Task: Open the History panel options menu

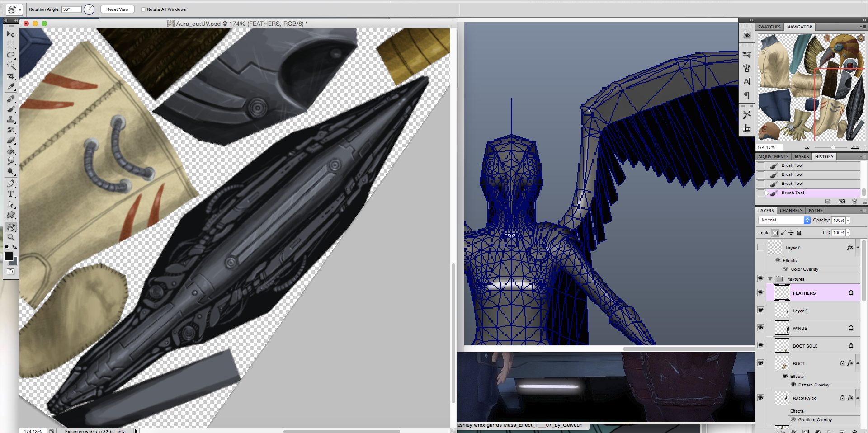Action: pyautogui.click(x=863, y=156)
